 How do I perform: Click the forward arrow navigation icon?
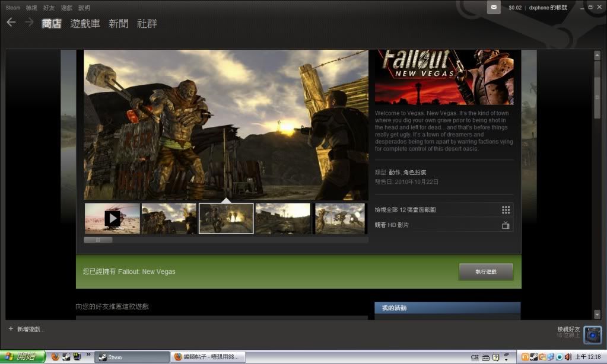tap(28, 23)
